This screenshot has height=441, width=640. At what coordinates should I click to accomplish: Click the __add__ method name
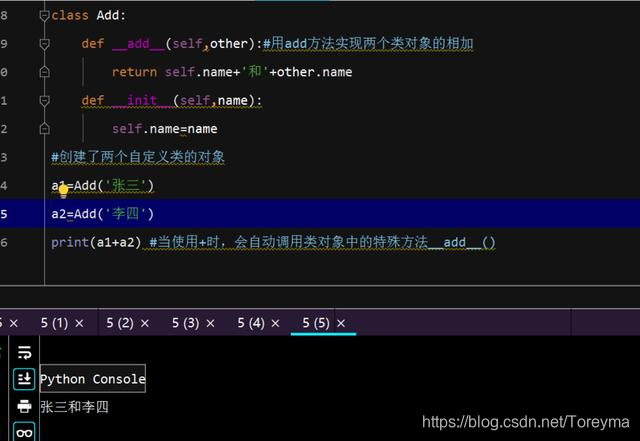(138, 44)
